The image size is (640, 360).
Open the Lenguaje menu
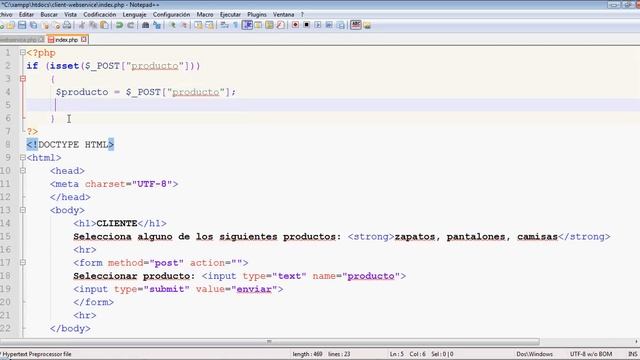coord(134,14)
